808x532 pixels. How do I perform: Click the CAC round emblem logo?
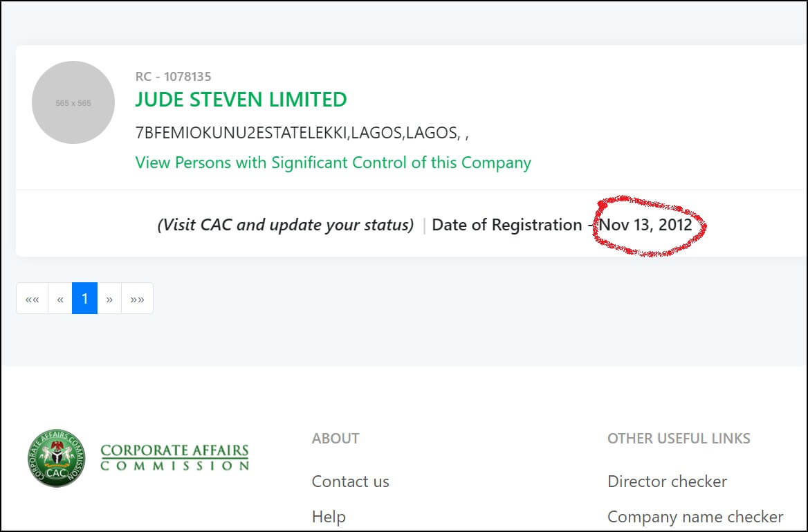click(56, 458)
